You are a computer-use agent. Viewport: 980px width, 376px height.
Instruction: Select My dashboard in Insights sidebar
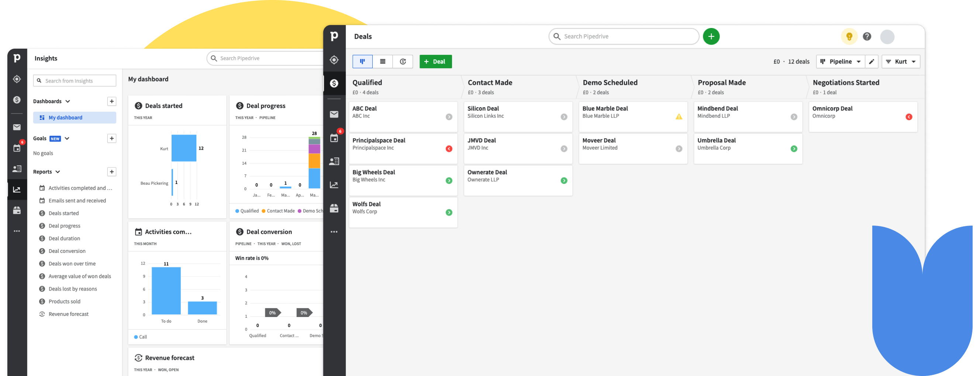click(x=75, y=118)
